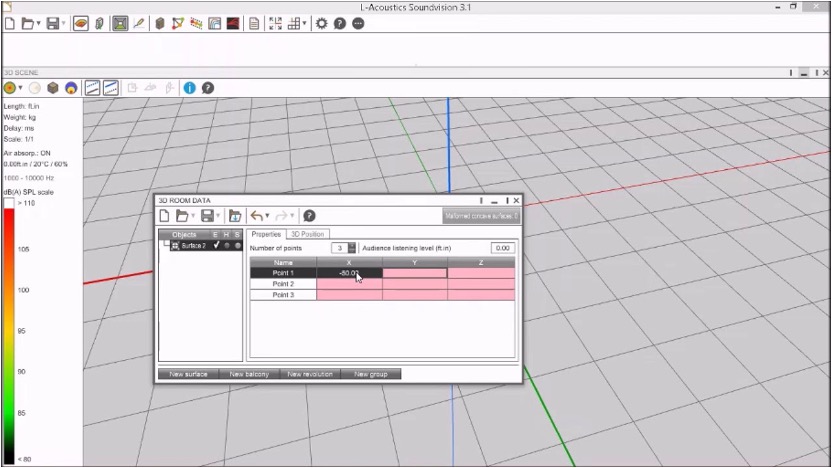Activate the 3D room perspective view icon

pos(120,23)
